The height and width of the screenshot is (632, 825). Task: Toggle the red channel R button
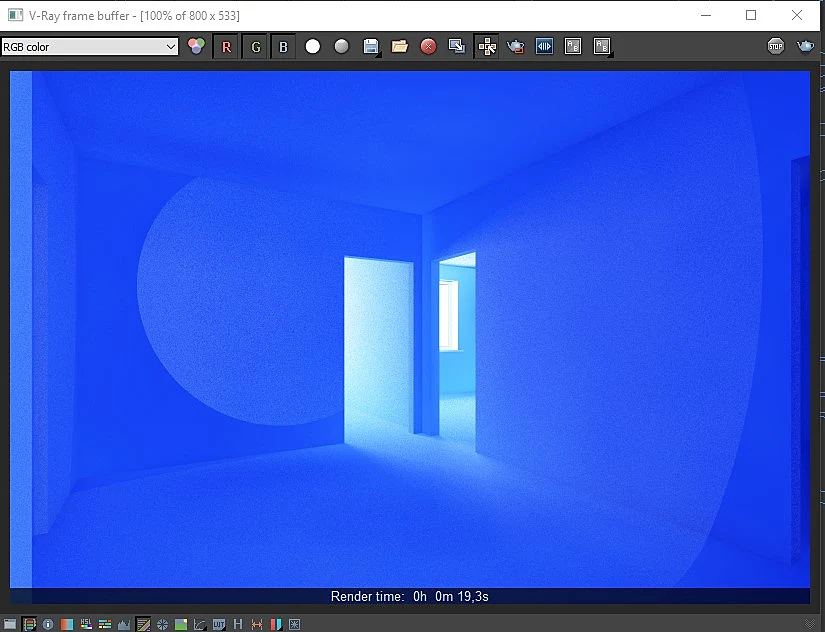point(226,47)
